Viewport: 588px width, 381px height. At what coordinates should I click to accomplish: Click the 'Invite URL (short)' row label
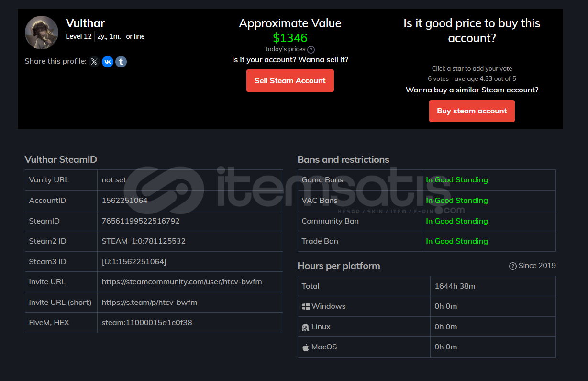tap(60, 303)
